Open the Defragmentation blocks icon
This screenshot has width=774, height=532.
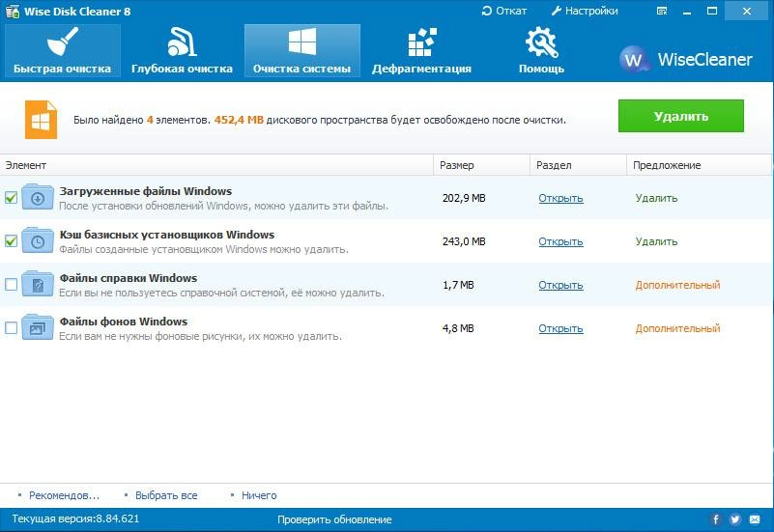point(422,42)
